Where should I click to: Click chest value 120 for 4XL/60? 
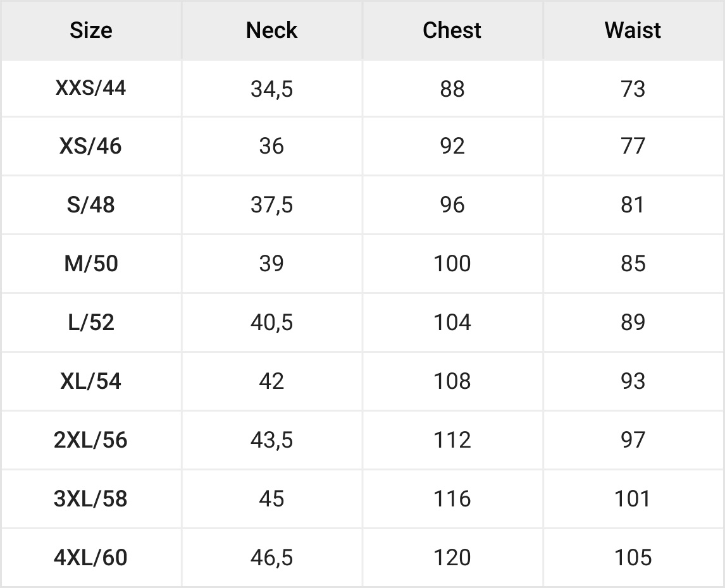pos(452,558)
